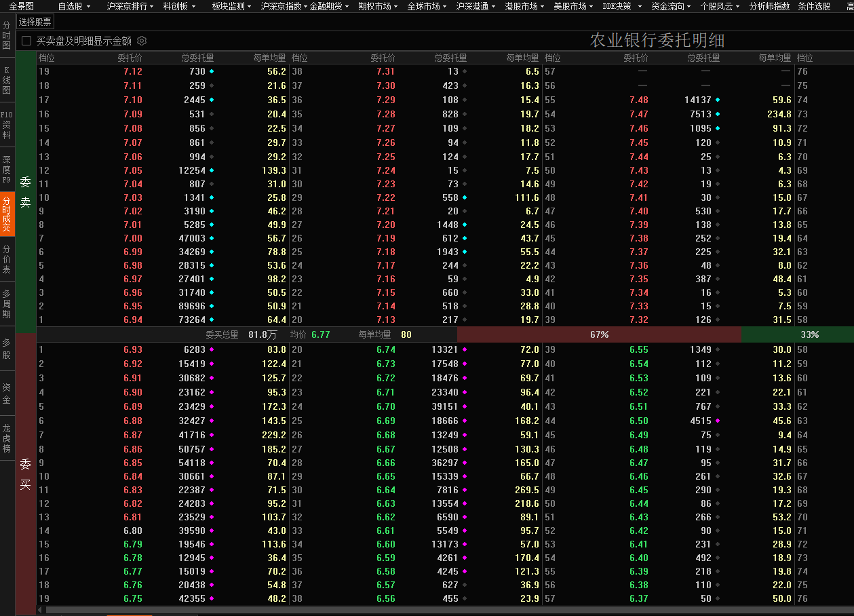854x616 pixels.
Task: Click the magenta diamond beside buy volume 6283
Action: click(x=212, y=349)
